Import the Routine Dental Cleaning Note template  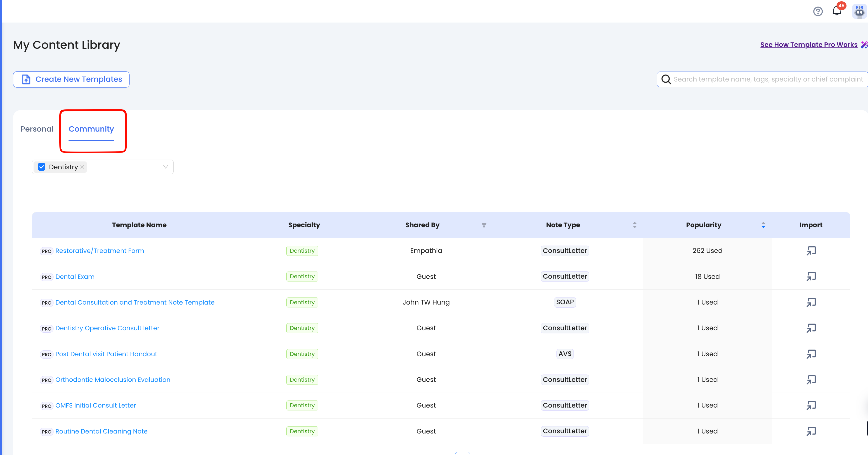tap(811, 431)
